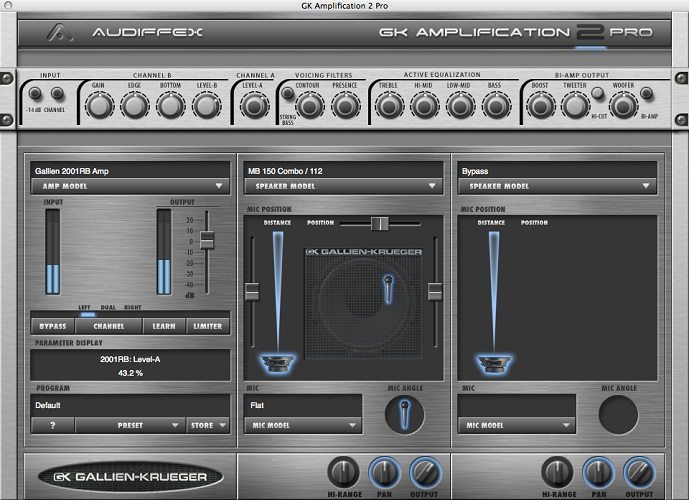Screen dimensions: 689x500
Task: Open the Flat Mic Model dropdown
Action: 303,425
